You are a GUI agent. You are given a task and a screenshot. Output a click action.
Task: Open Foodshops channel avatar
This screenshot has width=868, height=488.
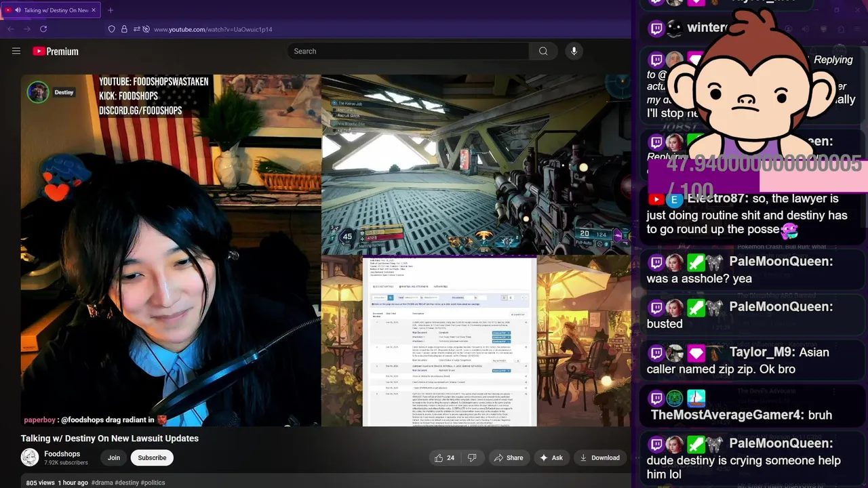tap(30, 457)
